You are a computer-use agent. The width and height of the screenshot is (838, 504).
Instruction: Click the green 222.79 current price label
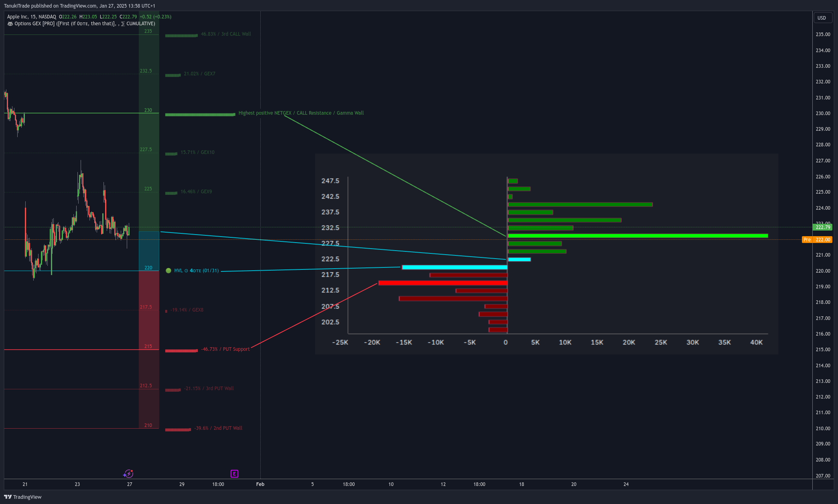[822, 227]
